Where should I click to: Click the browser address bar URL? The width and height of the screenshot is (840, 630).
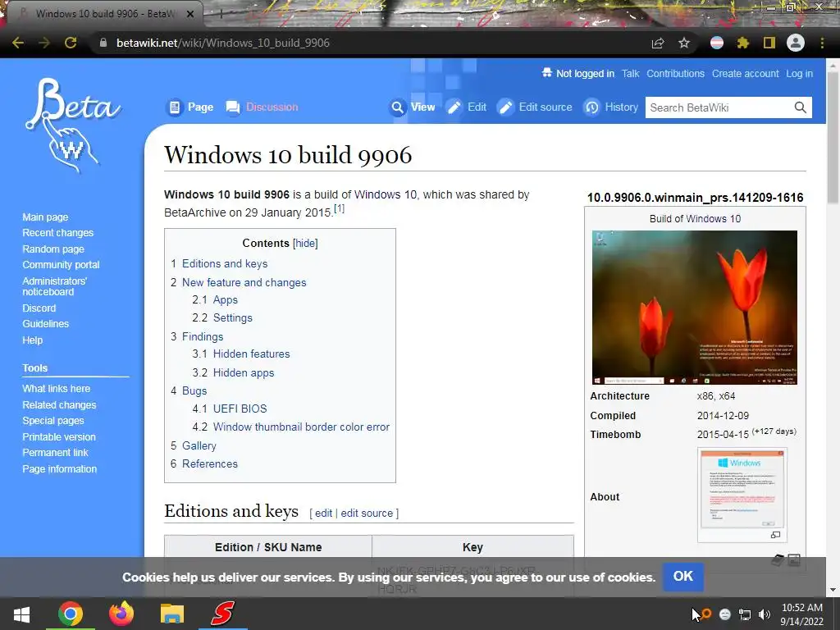point(223,43)
